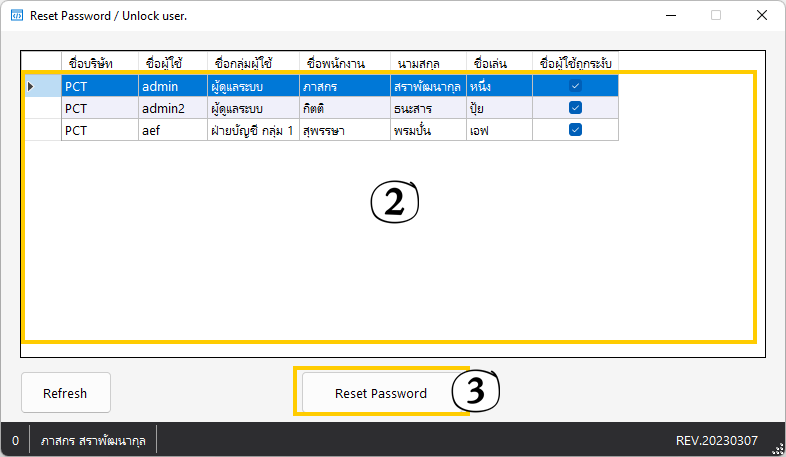Click the logged-in user name in the status bar
Image resolution: width=786 pixels, height=457 pixels.
pyautogui.click(x=93, y=440)
